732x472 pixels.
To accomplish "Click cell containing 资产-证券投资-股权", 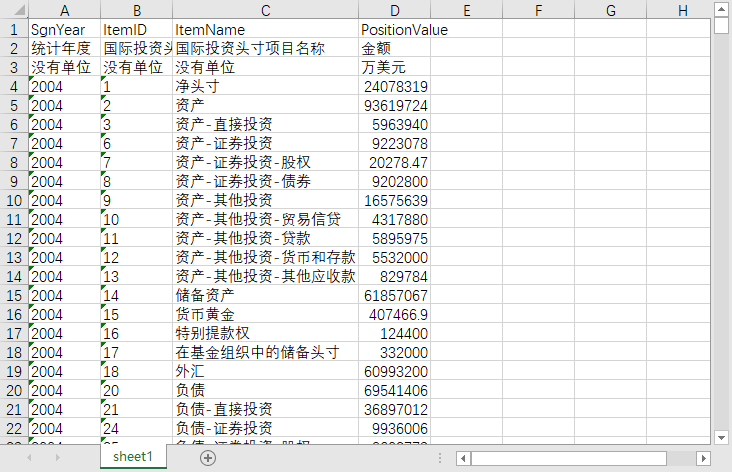I will [x=266, y=162].
